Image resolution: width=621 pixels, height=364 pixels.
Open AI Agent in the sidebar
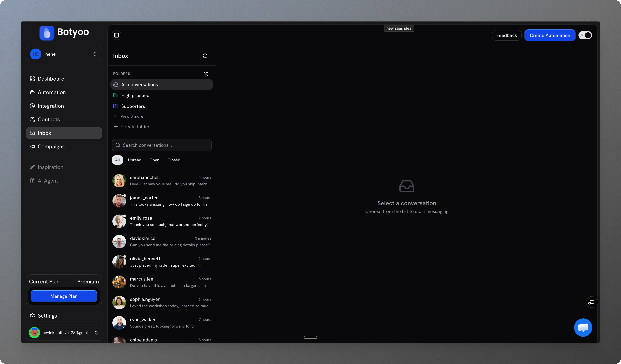coord(64,181)
